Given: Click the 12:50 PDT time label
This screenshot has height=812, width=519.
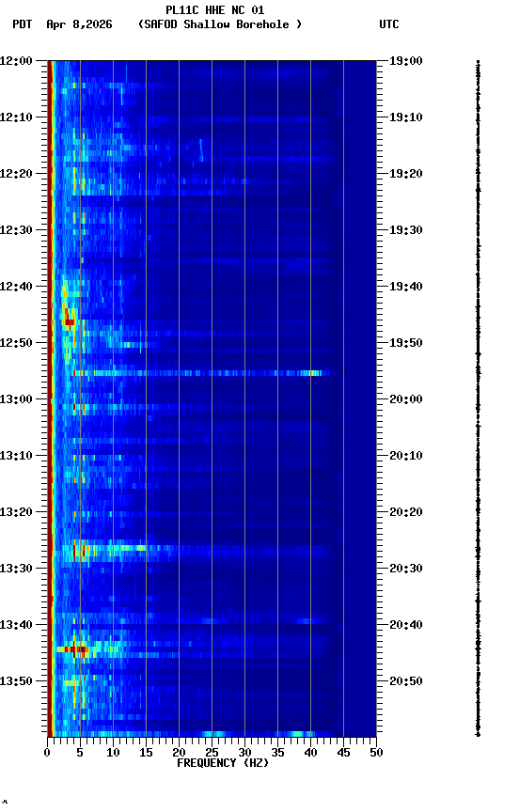Looking at the screenshot, I should pos(16,343).
